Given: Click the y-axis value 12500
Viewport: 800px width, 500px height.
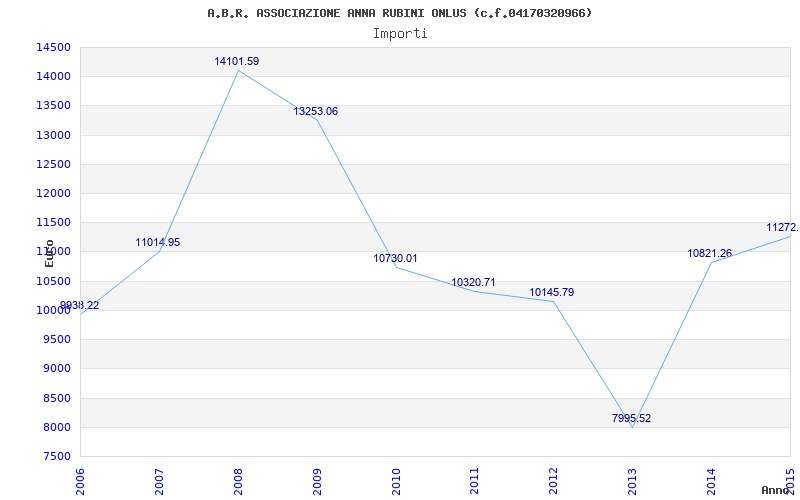Looking at the screenshot, I should click(53, 164).
